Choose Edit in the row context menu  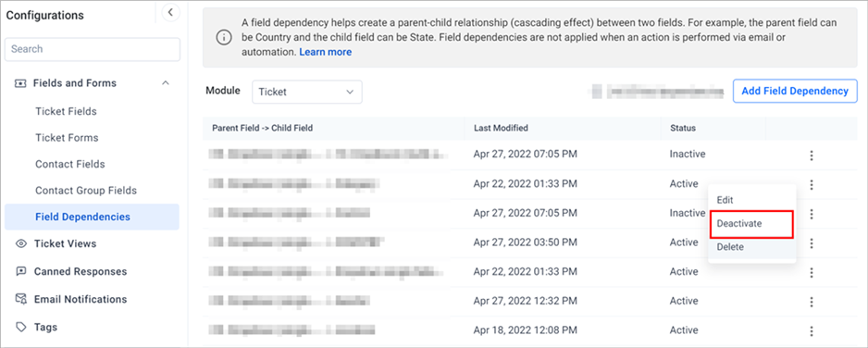click(725, 200)
